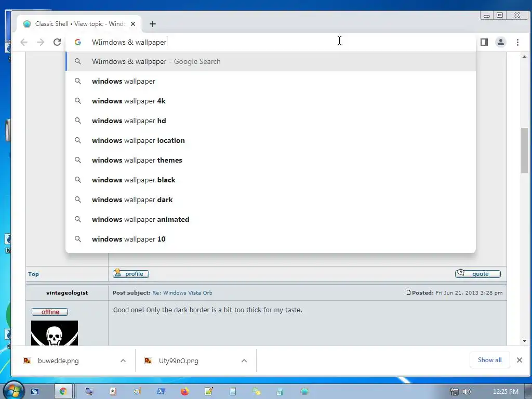The width and height of the screenshot is (532, 399).
Task: Open Firefox from the taskbar
Action: (x=184, y=392)
